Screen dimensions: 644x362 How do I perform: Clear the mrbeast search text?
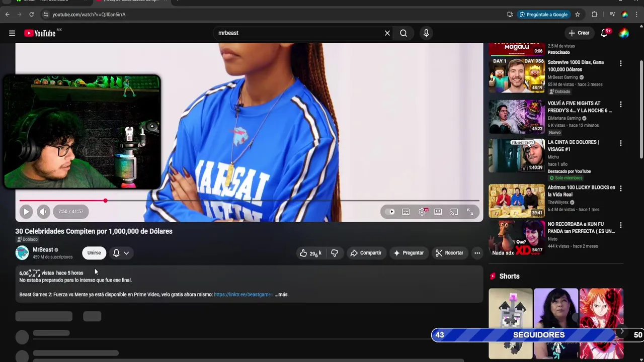coord(387,33)
